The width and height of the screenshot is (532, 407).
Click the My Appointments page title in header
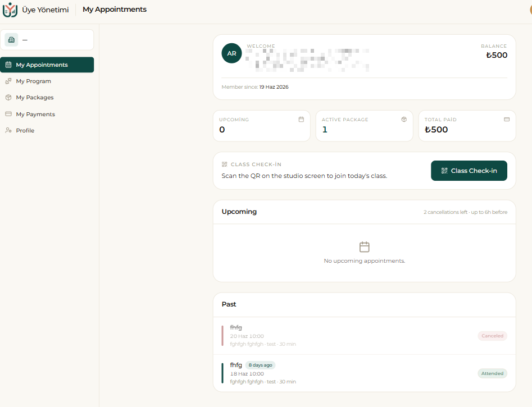pos(115,10)
